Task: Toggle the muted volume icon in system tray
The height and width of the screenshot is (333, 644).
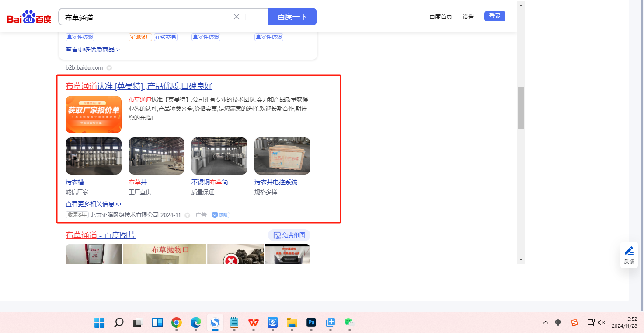Action: pos(601,322)
